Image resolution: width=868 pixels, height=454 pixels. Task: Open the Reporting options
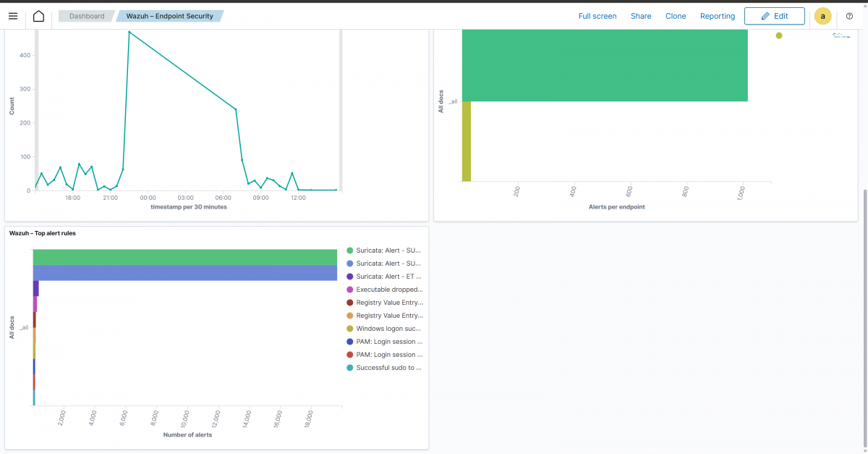point(717,16)
